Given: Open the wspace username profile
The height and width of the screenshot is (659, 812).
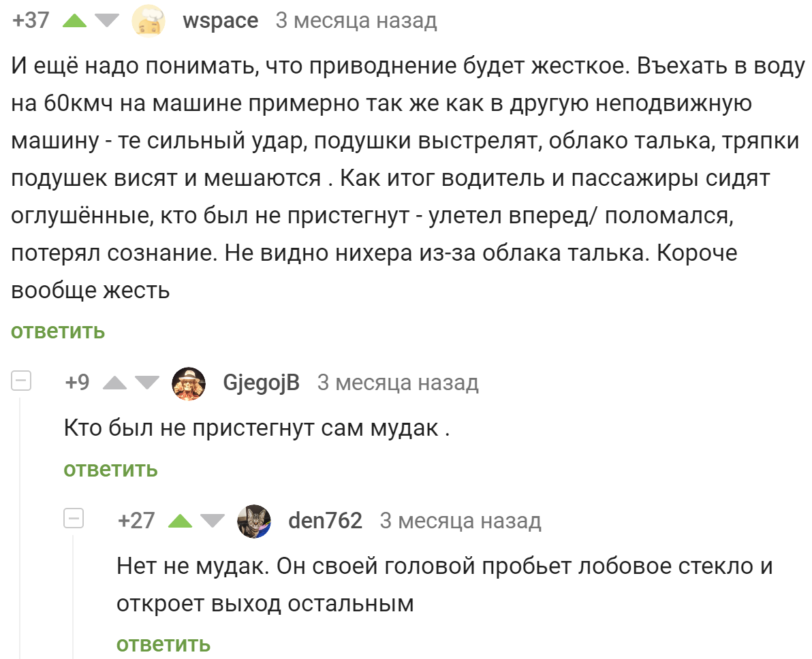Looking at the screenshot, I should (221, 21).
